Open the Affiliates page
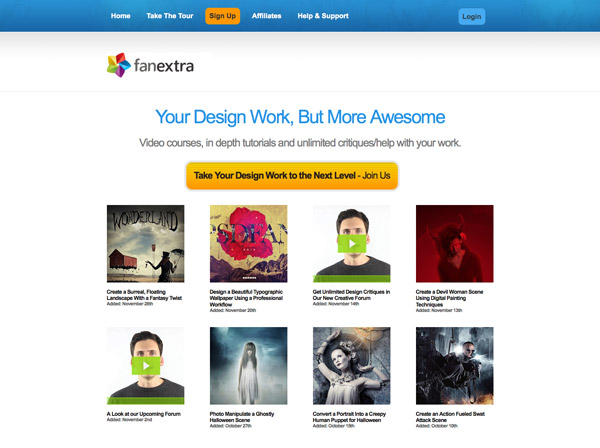This screenshot has height=448, width=600. [266, 16]
